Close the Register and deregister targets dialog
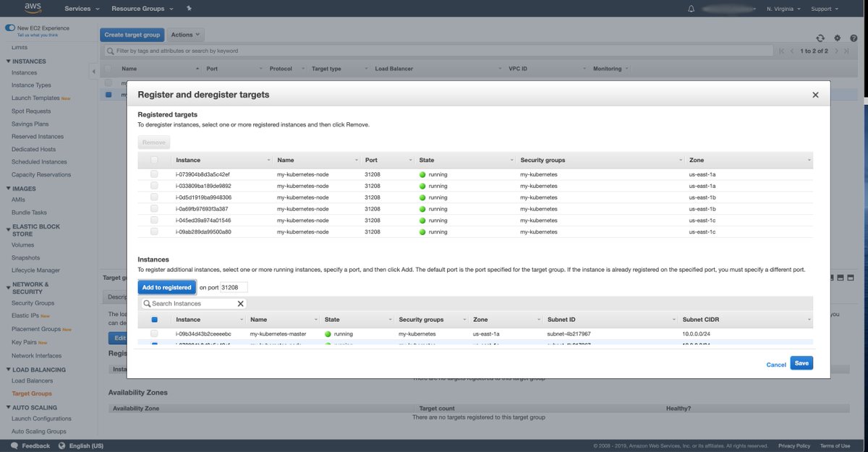 click(x=815, y=95)
